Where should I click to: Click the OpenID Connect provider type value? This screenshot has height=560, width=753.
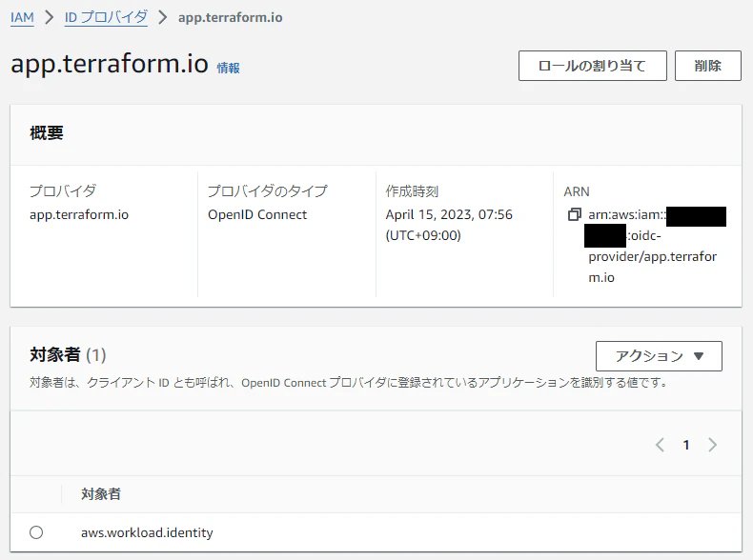click(x=257, y=214)
